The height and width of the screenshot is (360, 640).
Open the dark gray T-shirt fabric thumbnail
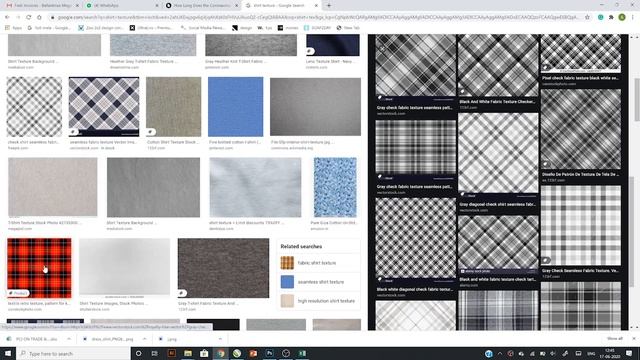(x=223, y=268)
